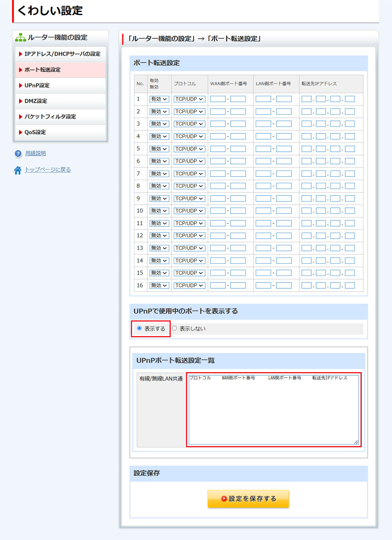Open the protocol dropdown in row 1

(x=189, y=99)
